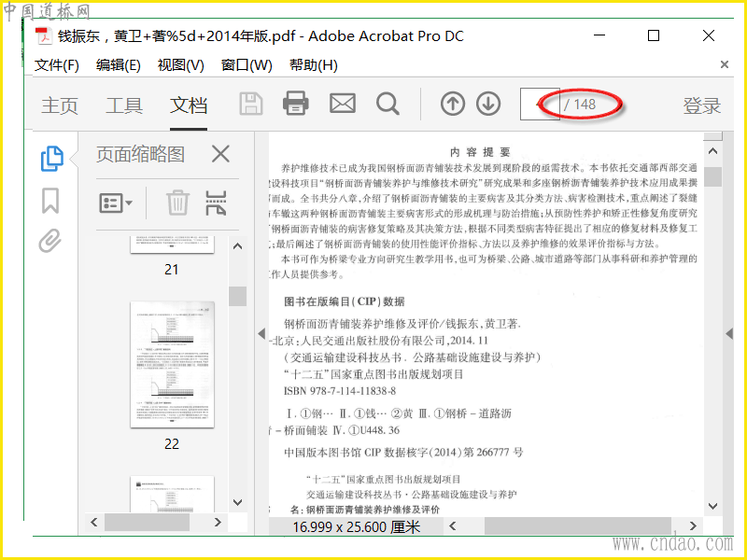Expand right tools pane arrow
The height and width of the screenshot is (560, 747).
point(729,333)
